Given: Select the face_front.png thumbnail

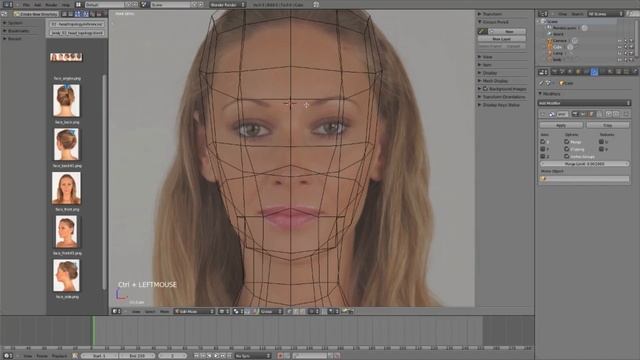Looking at the screenshot, I should click(66, 188).
